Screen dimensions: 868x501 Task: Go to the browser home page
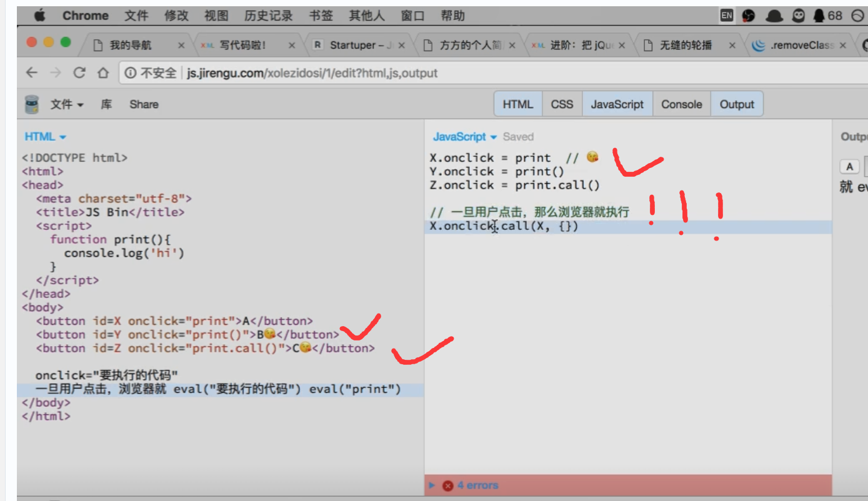point(102,73)
